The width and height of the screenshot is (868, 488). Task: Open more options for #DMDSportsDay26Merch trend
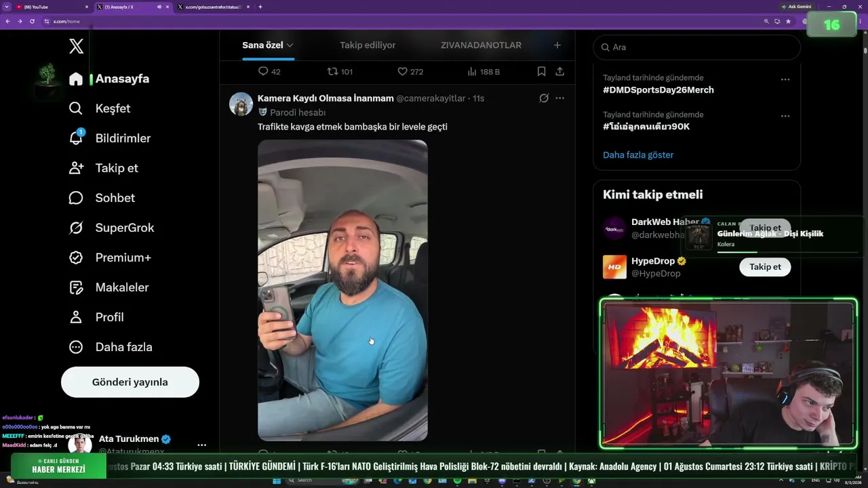pyautogui.click(x=785, y=79)
